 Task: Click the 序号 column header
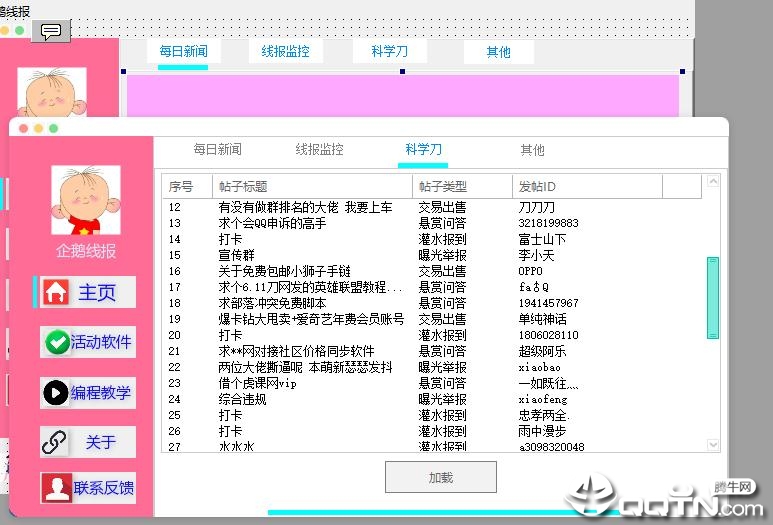pyautogui.click(x=187, y=186)
